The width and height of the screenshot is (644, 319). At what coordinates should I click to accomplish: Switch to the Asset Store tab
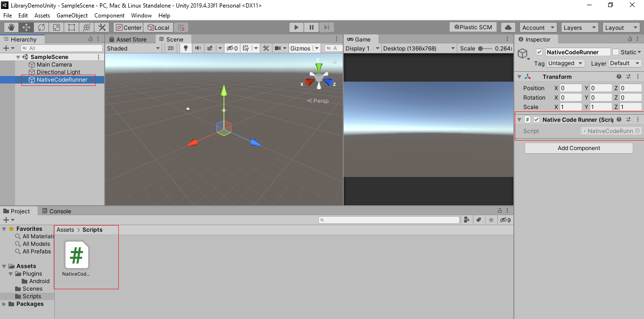click(127, 39)
